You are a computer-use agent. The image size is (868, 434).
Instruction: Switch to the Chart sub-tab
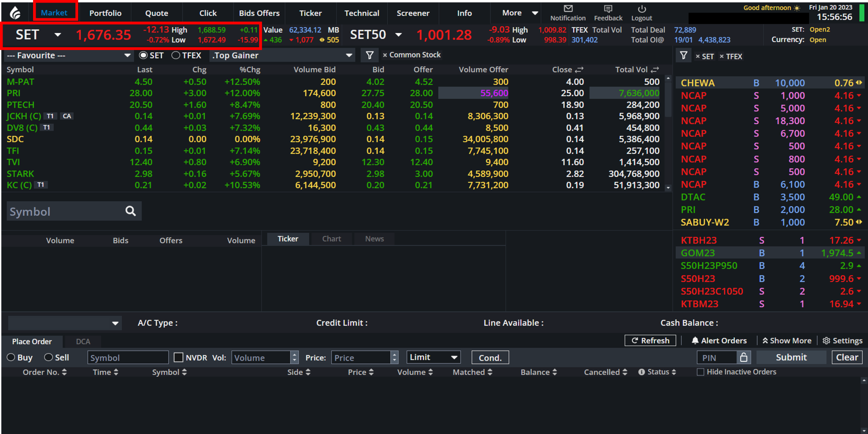pyautogui.click(x=331, y=239)
